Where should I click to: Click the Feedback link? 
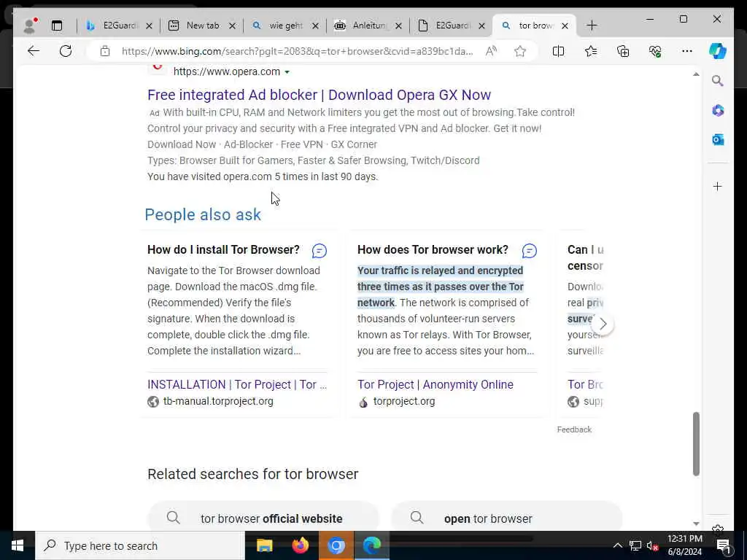click(574, 429)
